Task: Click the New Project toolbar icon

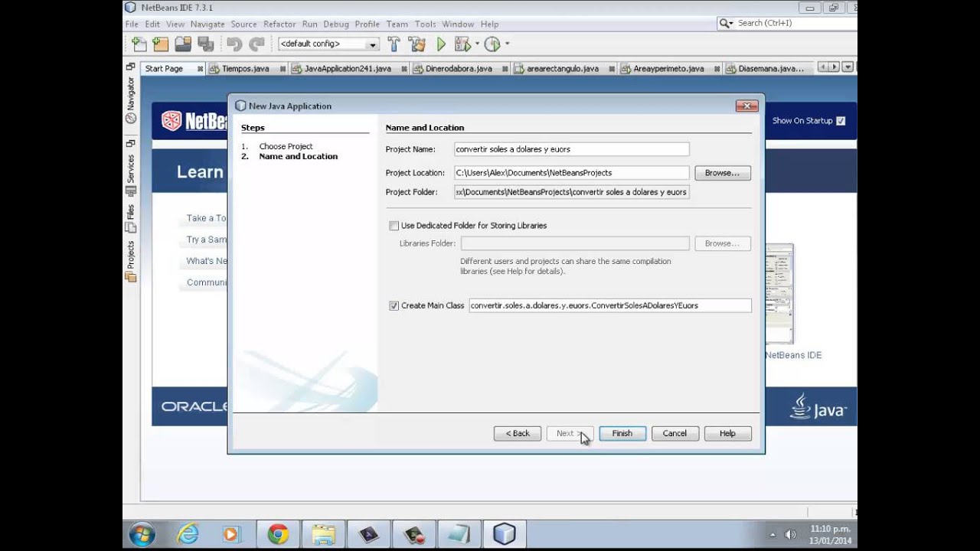Action: click(160, 44)
